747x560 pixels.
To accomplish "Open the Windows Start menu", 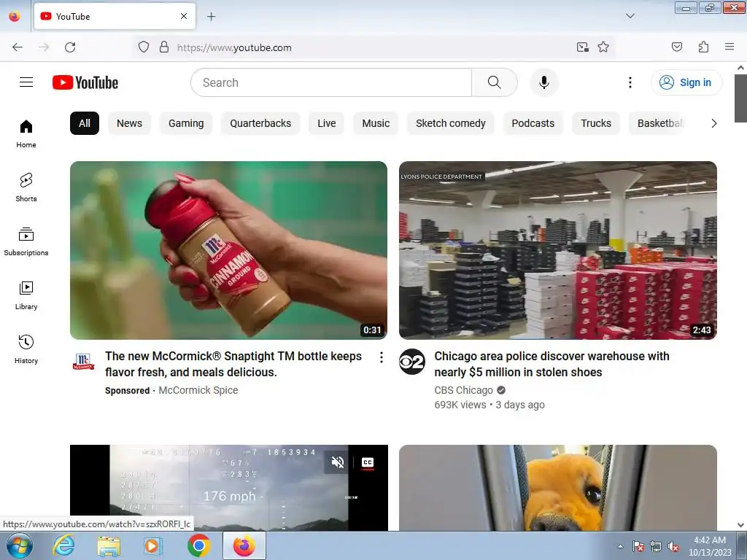I will tap(19, 546).
